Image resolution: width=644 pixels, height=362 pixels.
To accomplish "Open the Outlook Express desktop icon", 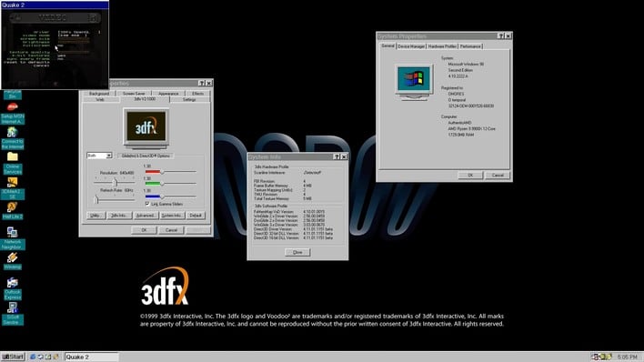I will point(13,289).
